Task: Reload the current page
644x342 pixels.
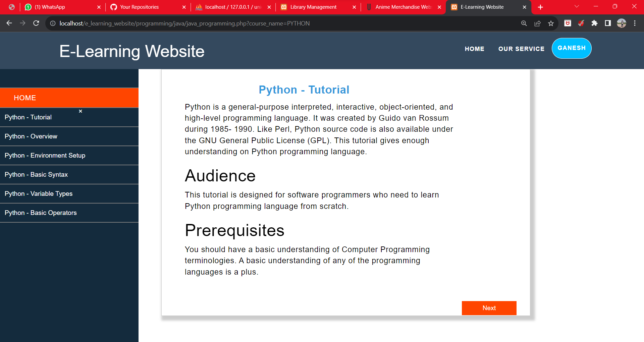Action: pyautogui.click(x=36, y=23)
